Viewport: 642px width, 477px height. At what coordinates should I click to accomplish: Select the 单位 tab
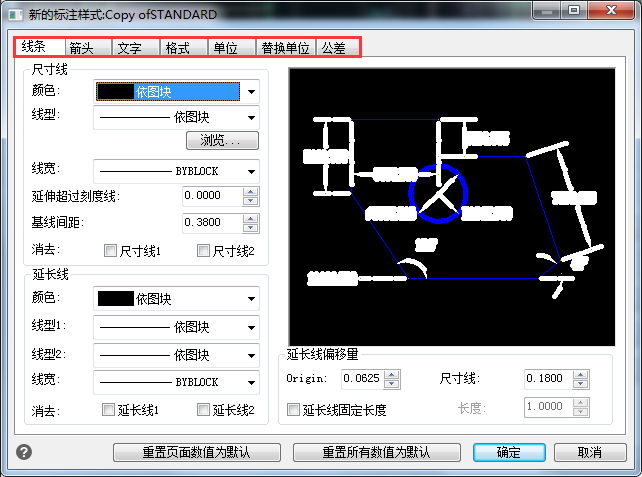232,48
